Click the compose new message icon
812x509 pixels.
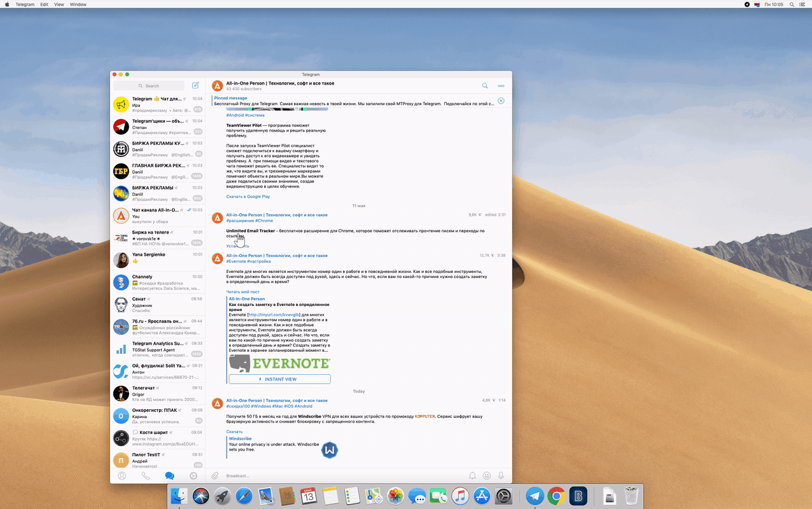click(195, 85)
